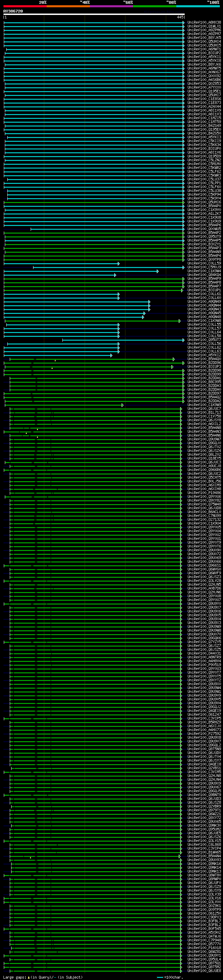Click the arrowhead ending the UniRef100_C1K9W4 alignment
This screenshot has width=223, height=980.
coord(157,271)
